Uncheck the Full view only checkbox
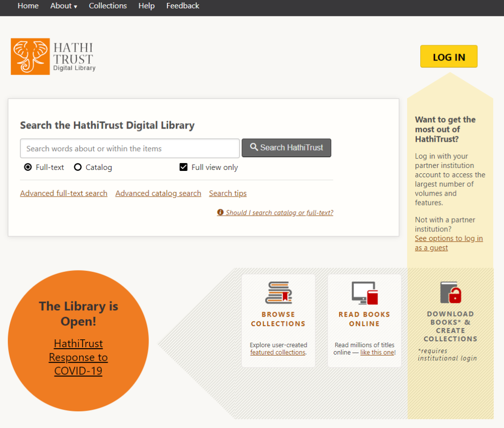The width and height of the screenshot is (504, 428). [184, 167]
